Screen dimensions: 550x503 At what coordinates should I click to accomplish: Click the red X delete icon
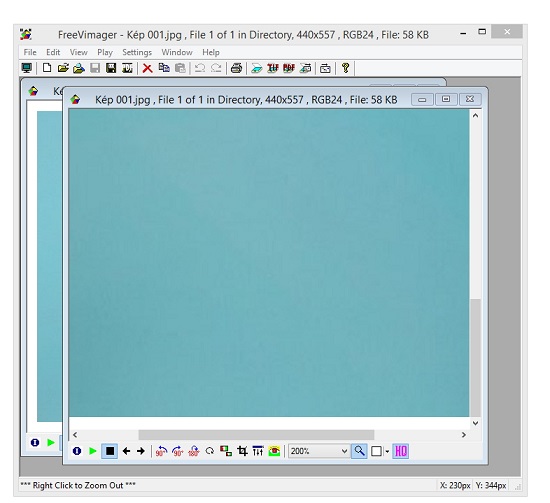[147, 68]
